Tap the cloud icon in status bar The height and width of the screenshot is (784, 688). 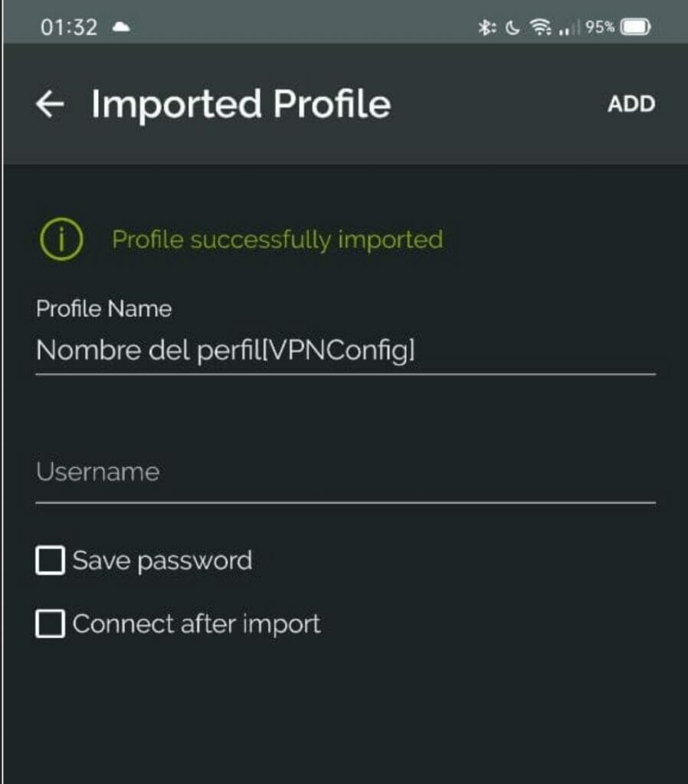121,27
